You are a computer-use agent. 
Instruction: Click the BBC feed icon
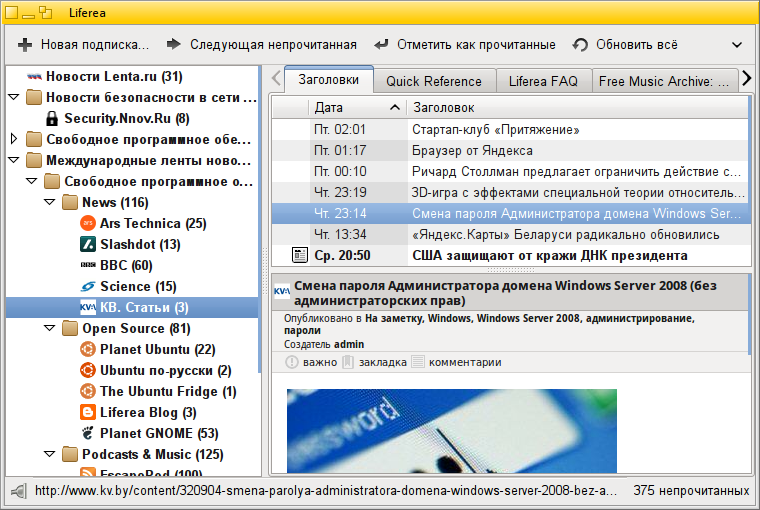point(88,265)
